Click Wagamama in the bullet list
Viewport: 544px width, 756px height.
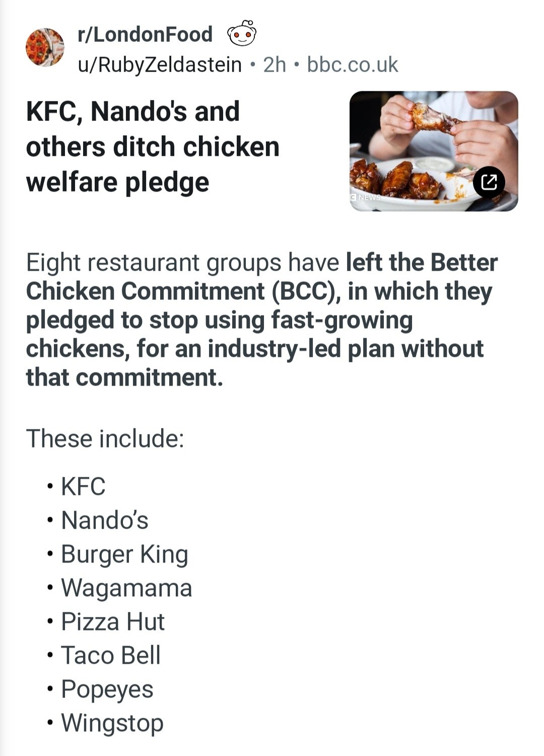click(126, 588)
